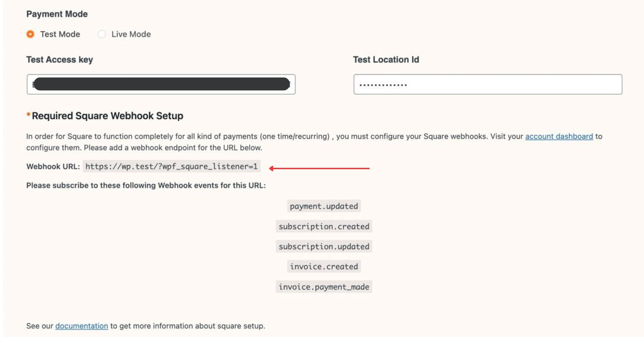Click the Test Location Id field
This screenshot has width=644, height=337.
487,84
